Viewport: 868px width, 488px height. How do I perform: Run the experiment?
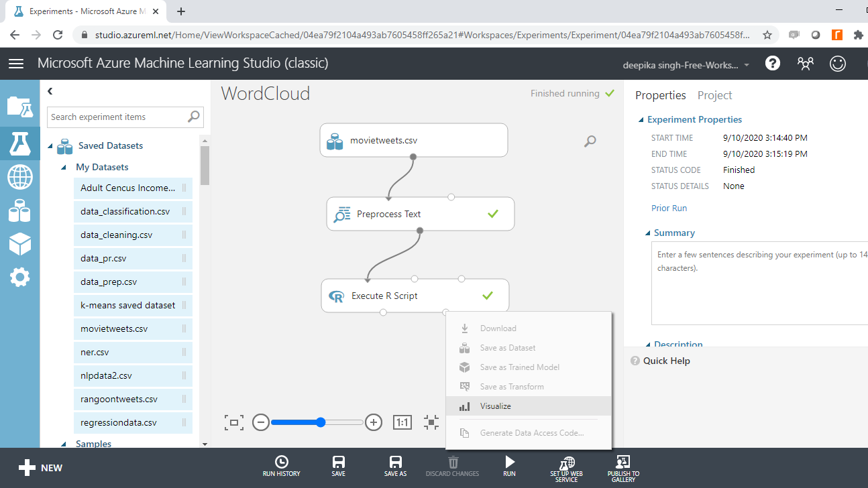pos(510,467)
